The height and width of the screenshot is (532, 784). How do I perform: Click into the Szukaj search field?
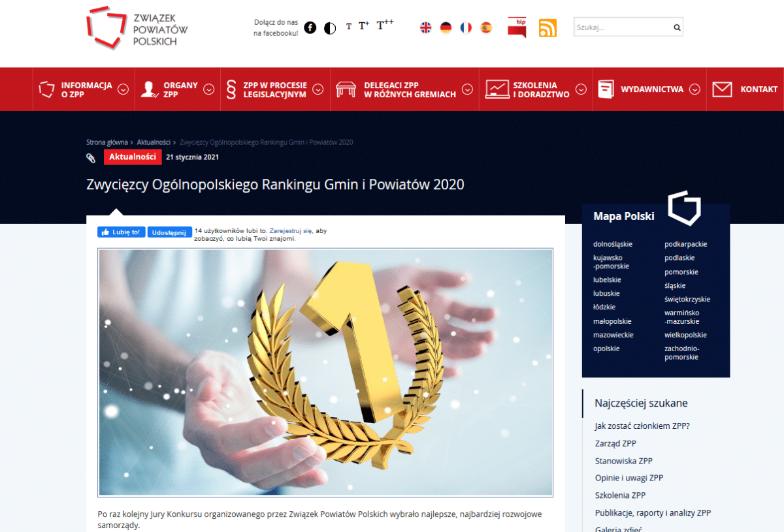(621, 27)
